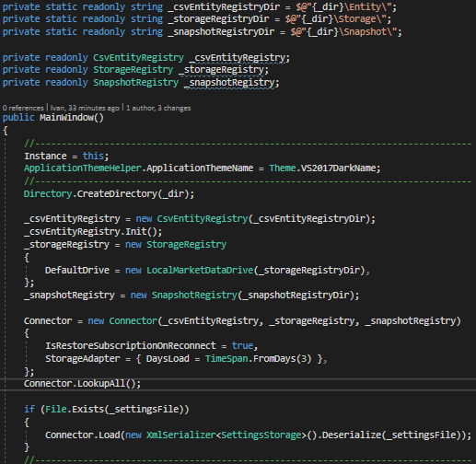Click the _snapshotRegistry field with squiggle underline
The image size is (476, 464).
(231, 83)
